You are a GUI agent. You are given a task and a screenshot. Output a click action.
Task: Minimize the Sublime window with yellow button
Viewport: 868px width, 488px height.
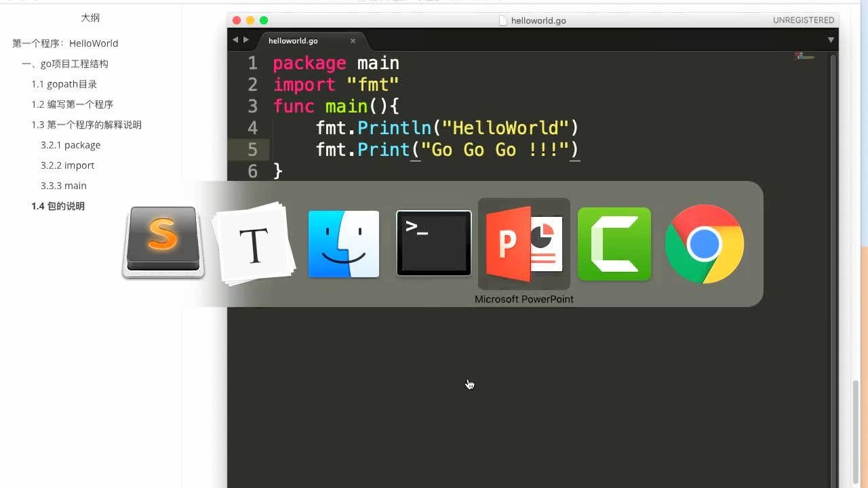[250, 20]
